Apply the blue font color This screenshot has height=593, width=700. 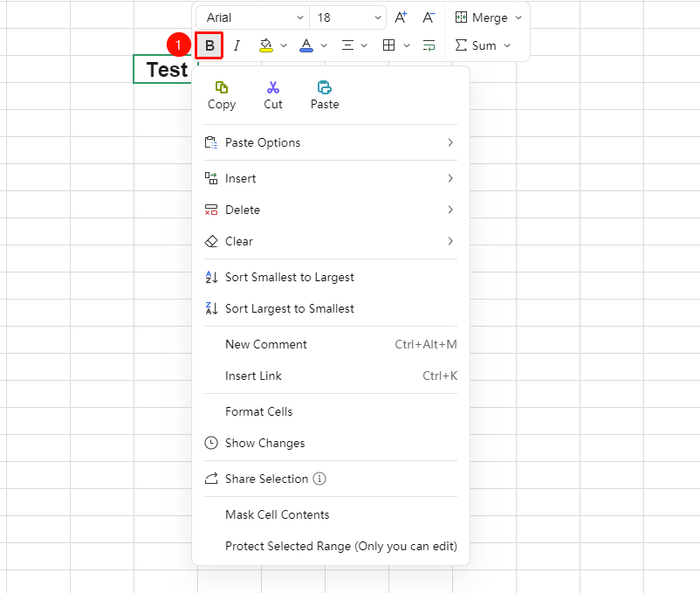306,45
